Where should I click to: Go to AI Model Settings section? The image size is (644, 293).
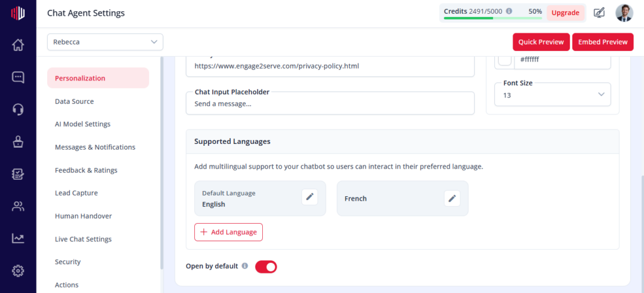click(x=82, y=124)
